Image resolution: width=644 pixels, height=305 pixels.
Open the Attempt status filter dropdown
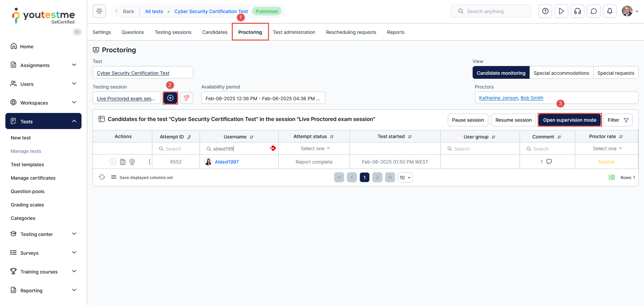click(315, 148)
